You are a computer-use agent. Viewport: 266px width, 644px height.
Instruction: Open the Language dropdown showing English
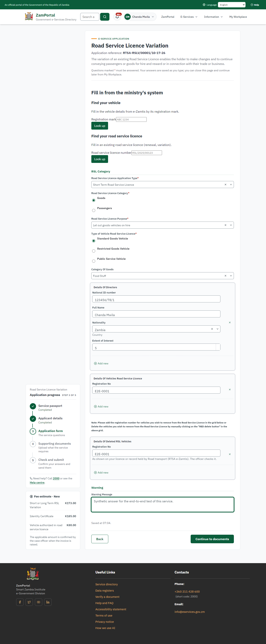[x=232, y=5]
